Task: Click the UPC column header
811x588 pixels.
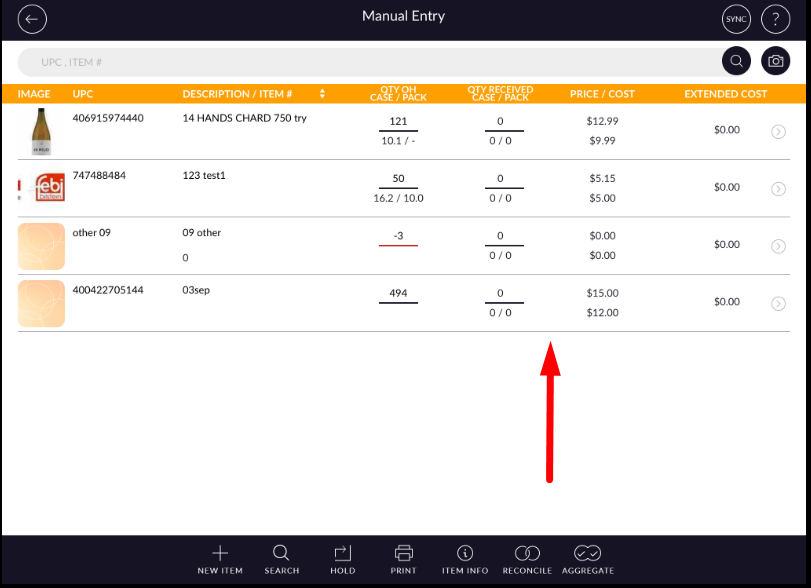Action: (83, 94)
